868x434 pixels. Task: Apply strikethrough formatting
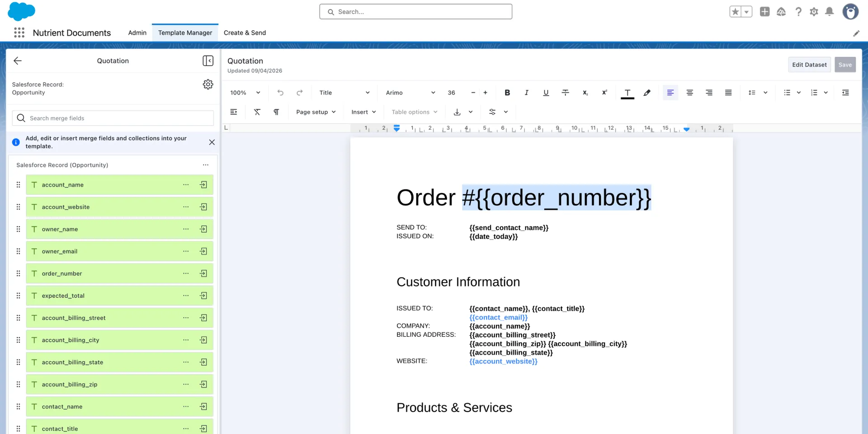[565, 93]
